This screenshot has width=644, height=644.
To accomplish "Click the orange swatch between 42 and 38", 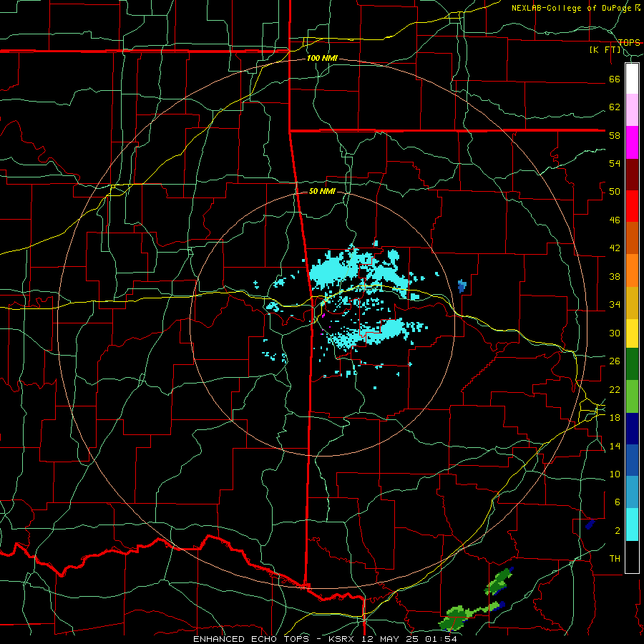I will tap(632, 270).
